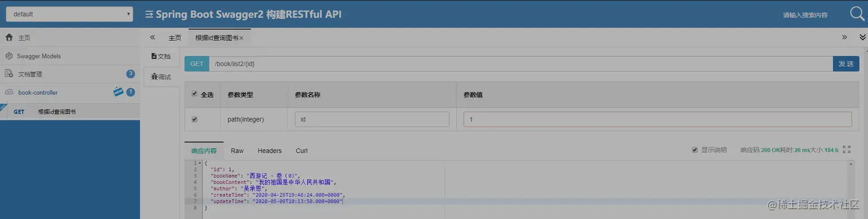
Task: Click the 文档管理 document icon
Action: pyautogui.click(x=9, y=74)
